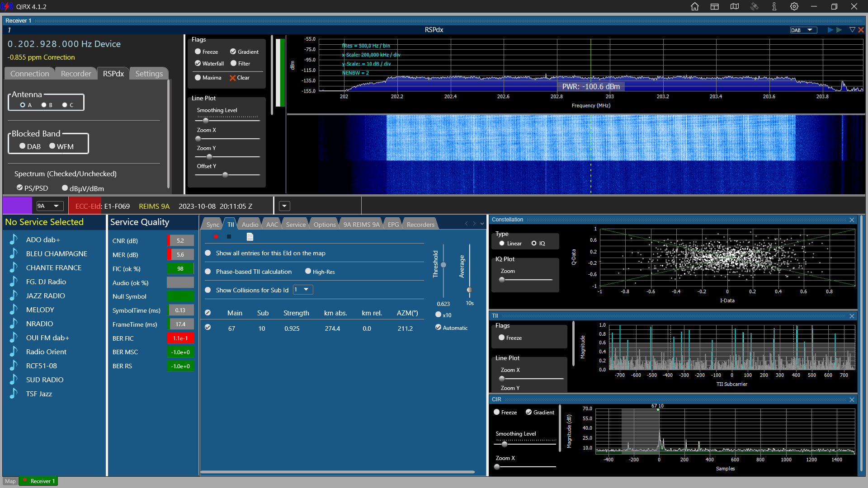Start TII recording with red dot
This screenshot has width=868, height=488.
pos(216,237)
